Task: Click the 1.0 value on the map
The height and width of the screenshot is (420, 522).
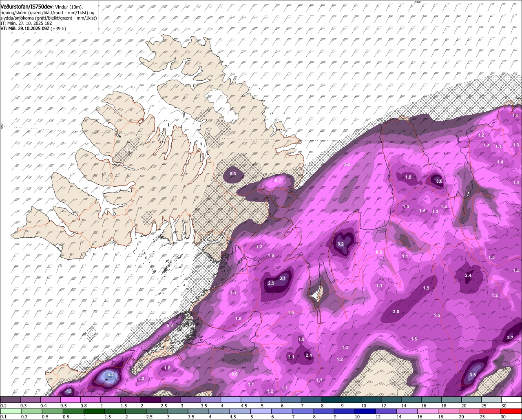Action: tap(291, 313)
